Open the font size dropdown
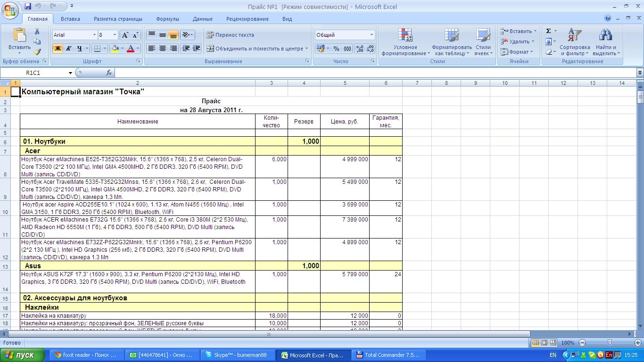This screenshot has height=362, width=644. (x=115, y=35)
